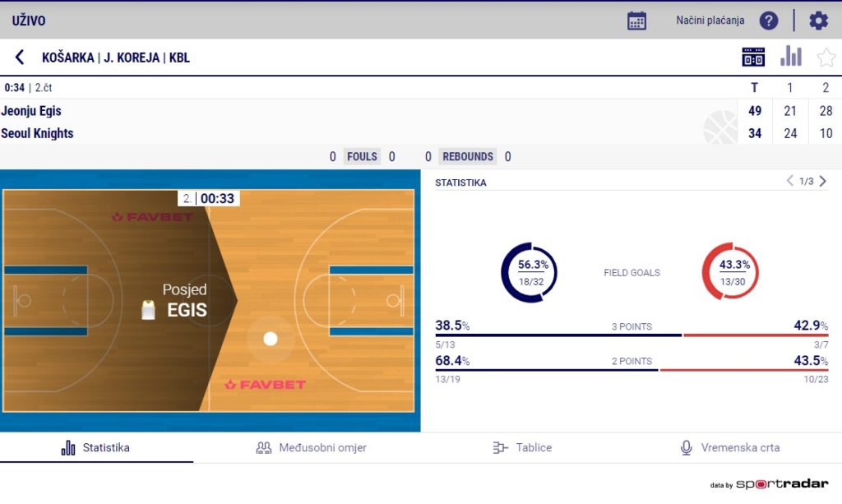Click the microphone icon in Vremenska crta
This screenshot has height=504, width=842.
686,448
